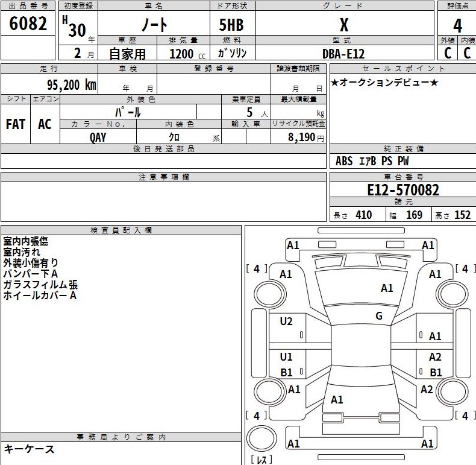Select the door type value 5HB
476x465 pixels.
[231, 25]
